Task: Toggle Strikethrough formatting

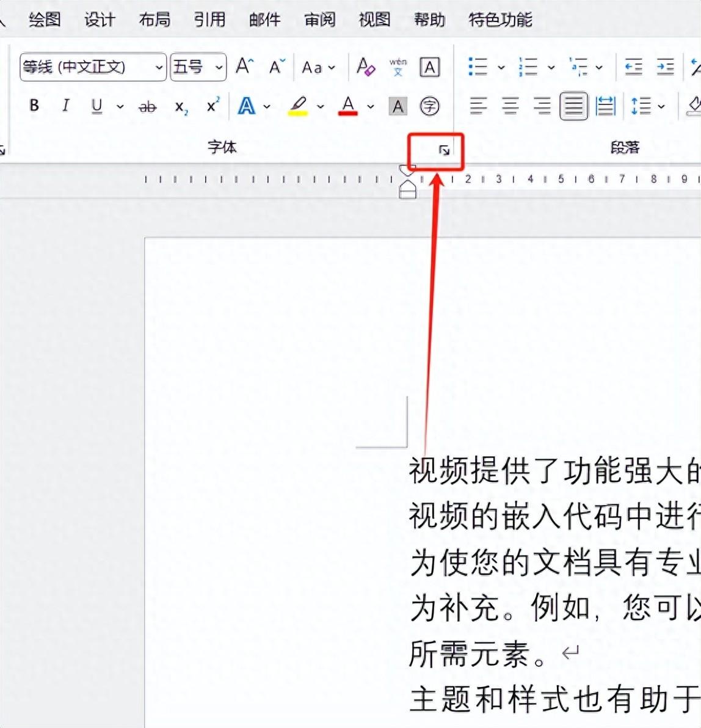Action: click(147, 107)
